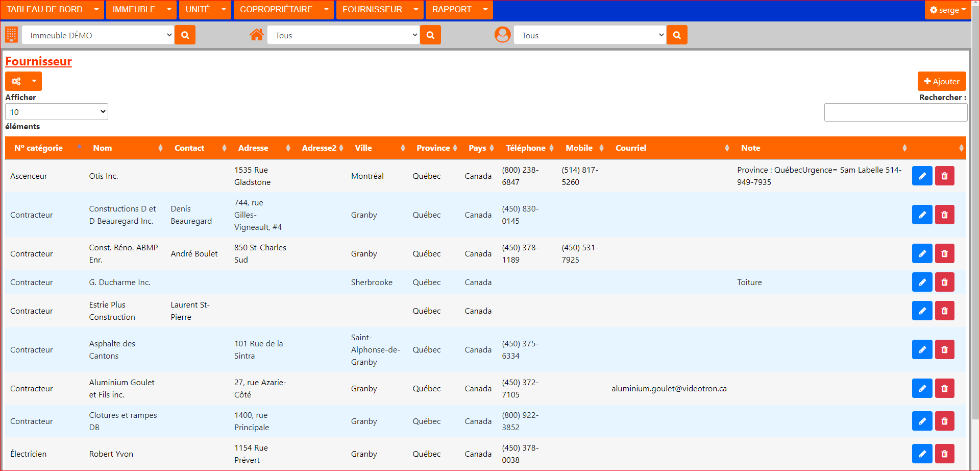Viewport: 980px width, 471px height.
Task: Click the user avatar icon for co-owners
Action: pyautogui.click(x=502, y=35)
